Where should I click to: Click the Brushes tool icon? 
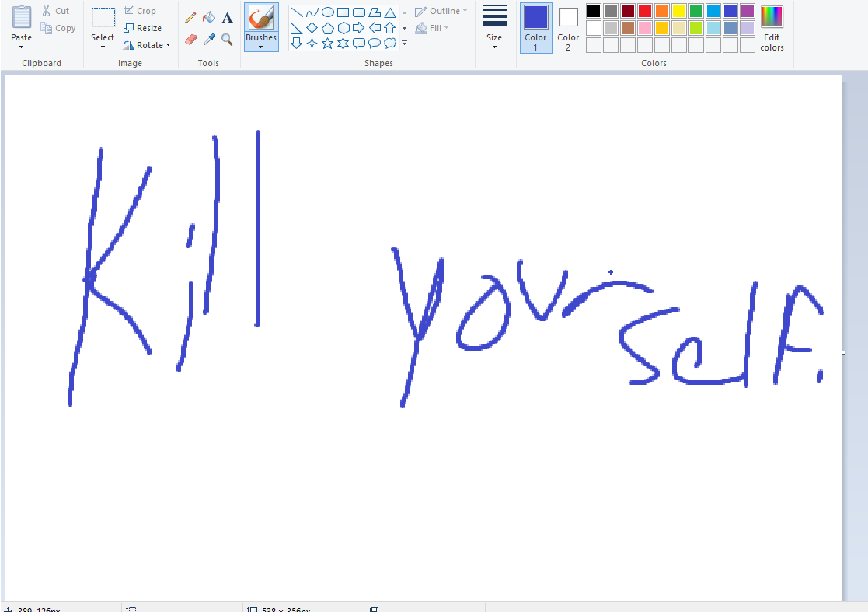pyautogui.click(x=261, y=17)
